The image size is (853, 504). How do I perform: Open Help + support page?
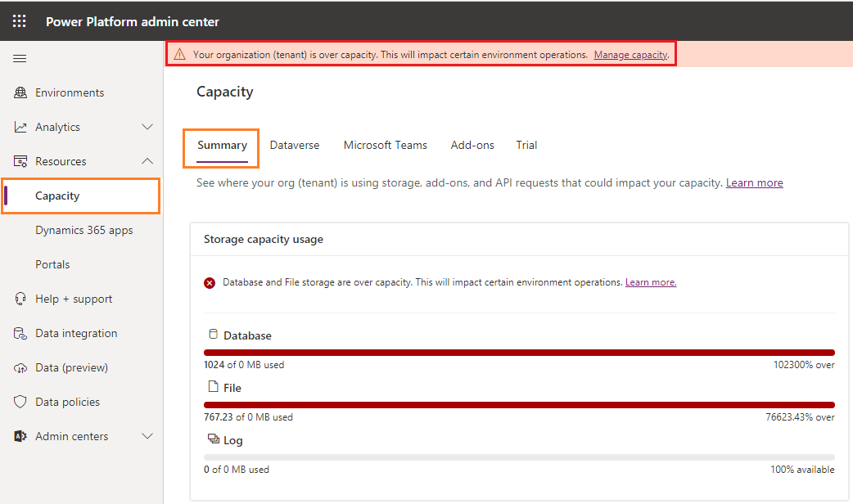coord(74,299)
